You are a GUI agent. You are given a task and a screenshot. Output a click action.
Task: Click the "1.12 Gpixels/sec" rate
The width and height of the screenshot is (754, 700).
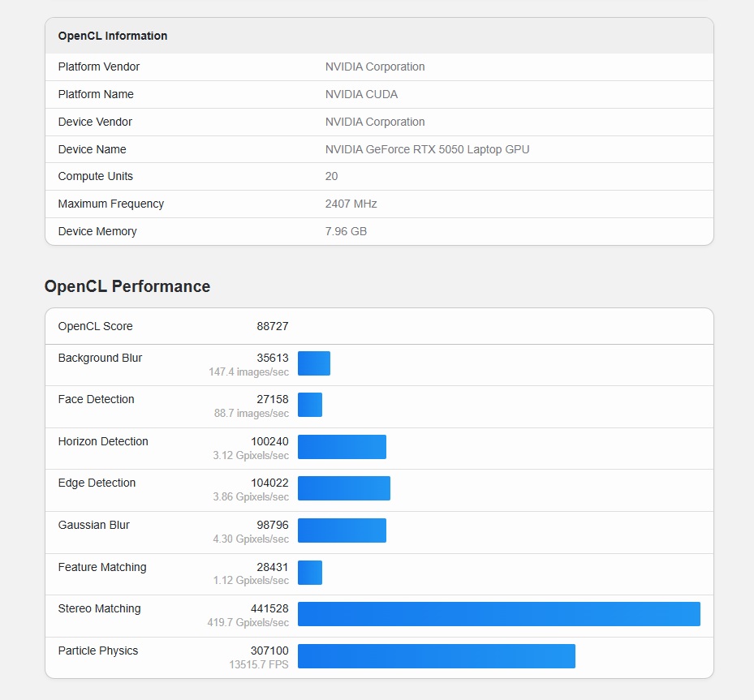point(251,581)
